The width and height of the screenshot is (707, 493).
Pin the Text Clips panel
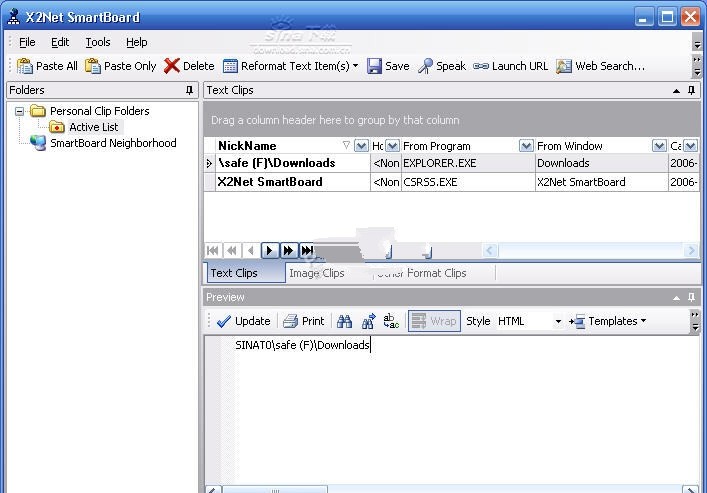pos(691,90)
